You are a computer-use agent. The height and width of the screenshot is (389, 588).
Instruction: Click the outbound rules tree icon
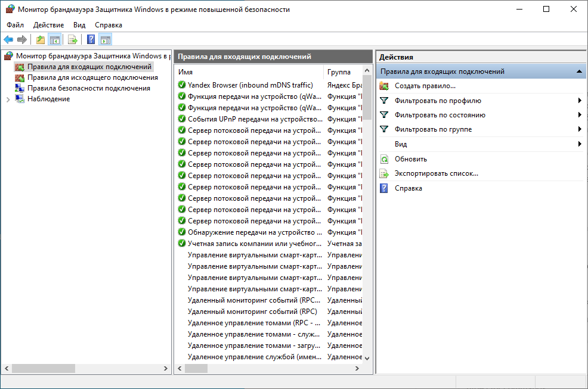[20, 77]
